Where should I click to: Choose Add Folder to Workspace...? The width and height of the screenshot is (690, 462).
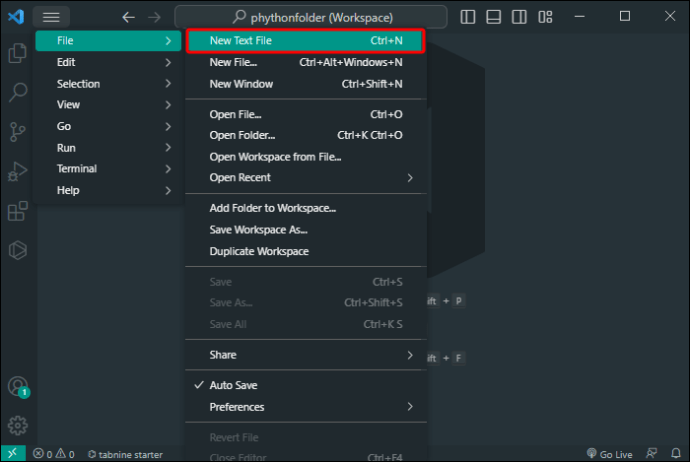click(306, 208)
